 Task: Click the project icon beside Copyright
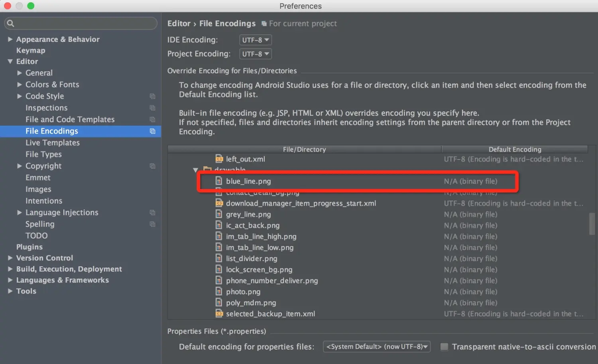click(x=152, y=166)
